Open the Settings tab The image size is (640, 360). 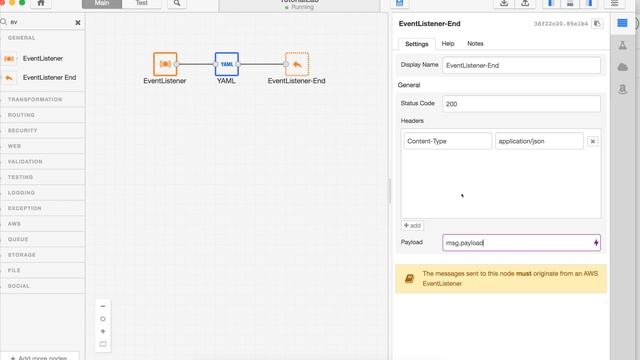tap(417, 44)
